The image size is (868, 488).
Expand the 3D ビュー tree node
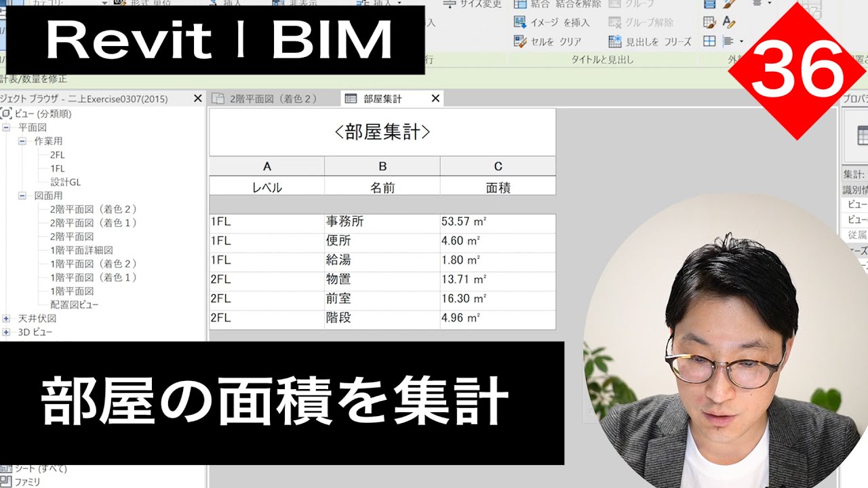(6, 332)
